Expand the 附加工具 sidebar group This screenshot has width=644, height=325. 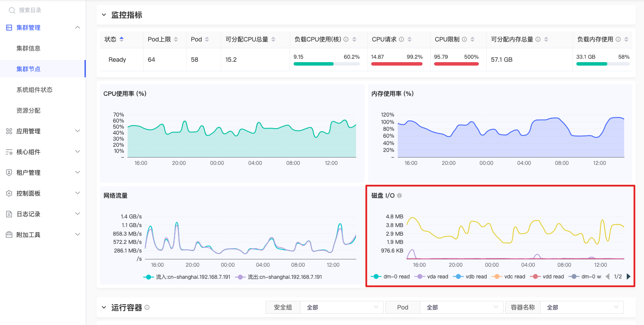click(x=78, y=234)
